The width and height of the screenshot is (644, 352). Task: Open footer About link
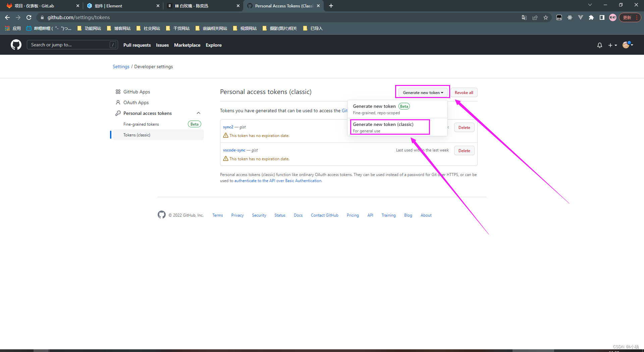(x=426, y=215)
